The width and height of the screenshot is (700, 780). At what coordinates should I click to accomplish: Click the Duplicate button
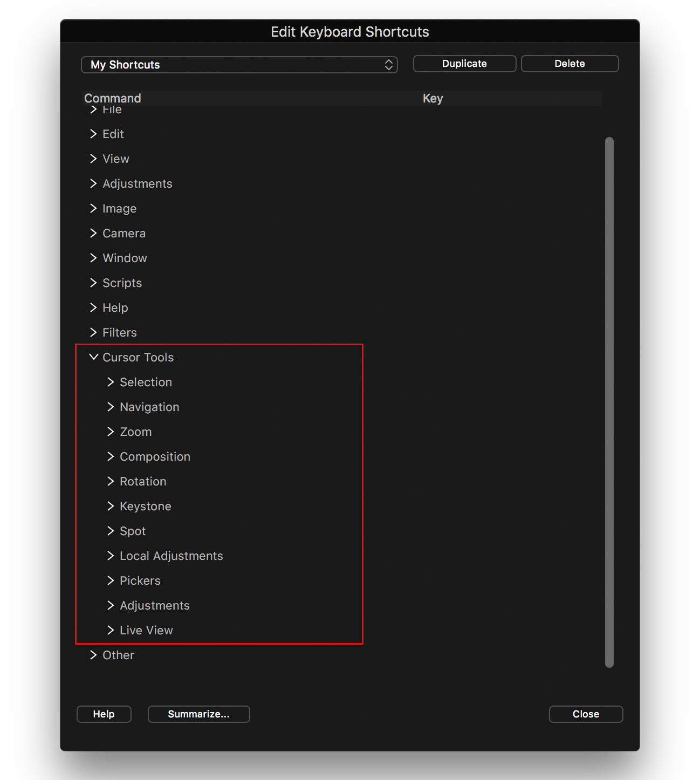click(464, 64)
